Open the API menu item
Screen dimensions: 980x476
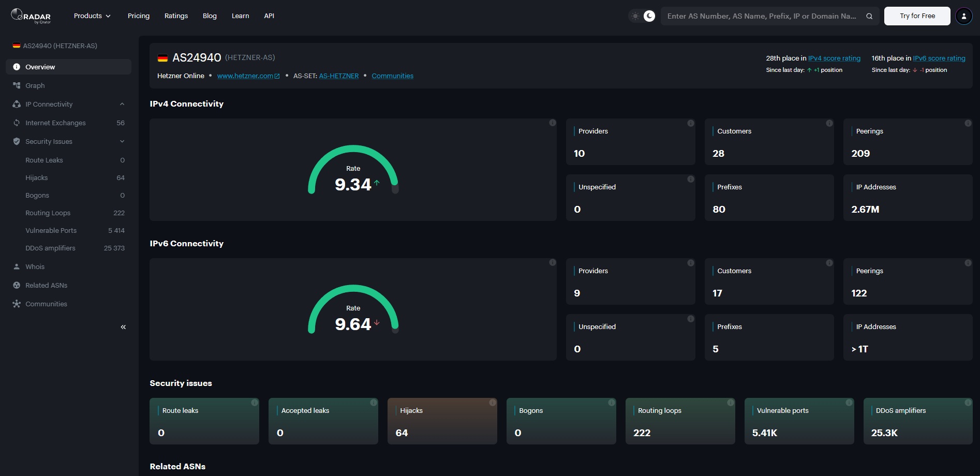point(269,16)
